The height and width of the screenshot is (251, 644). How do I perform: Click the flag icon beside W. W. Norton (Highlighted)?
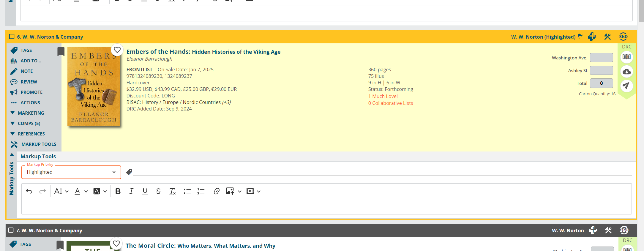click(x=580, y=36)
